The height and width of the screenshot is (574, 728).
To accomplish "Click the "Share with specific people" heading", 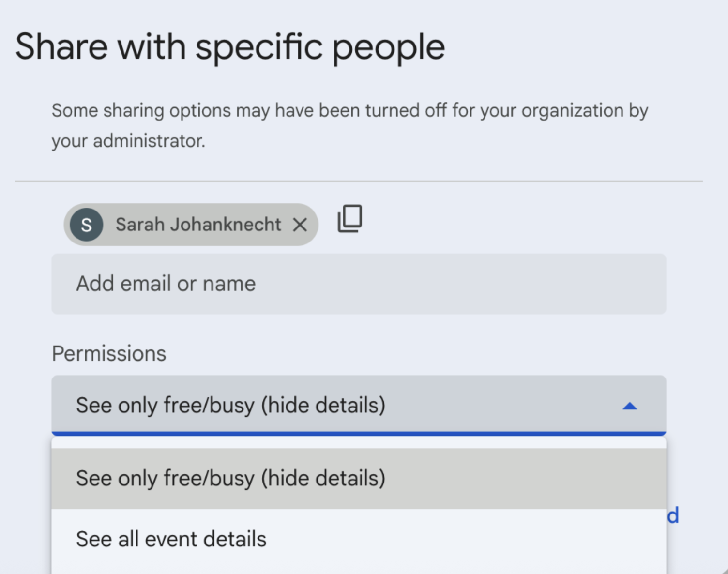I will click(x=230, y=47).
